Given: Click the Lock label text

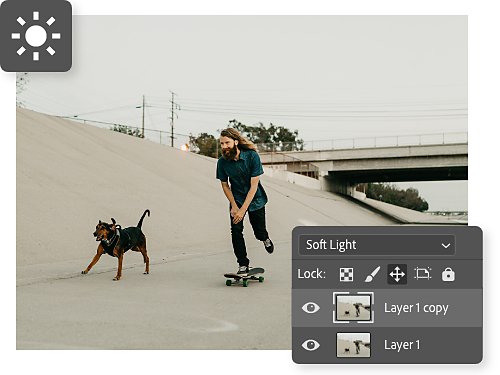Looking at the screenshot, I should click(x=311, y=274).
